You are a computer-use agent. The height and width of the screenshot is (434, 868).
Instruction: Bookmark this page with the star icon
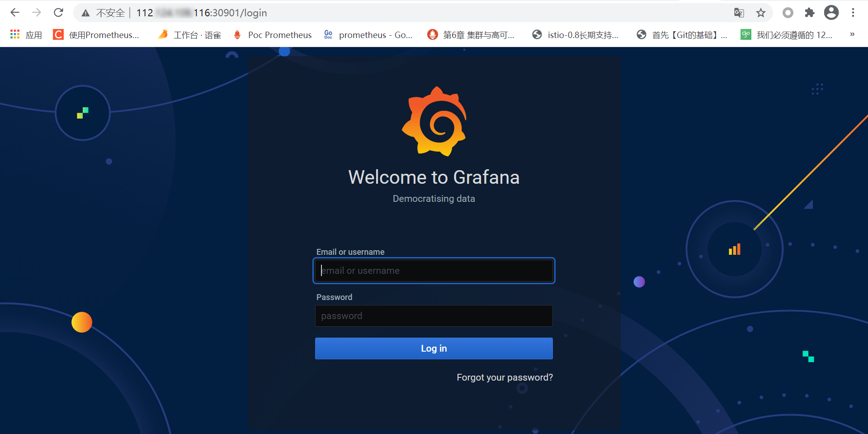[x=761, y=13]
